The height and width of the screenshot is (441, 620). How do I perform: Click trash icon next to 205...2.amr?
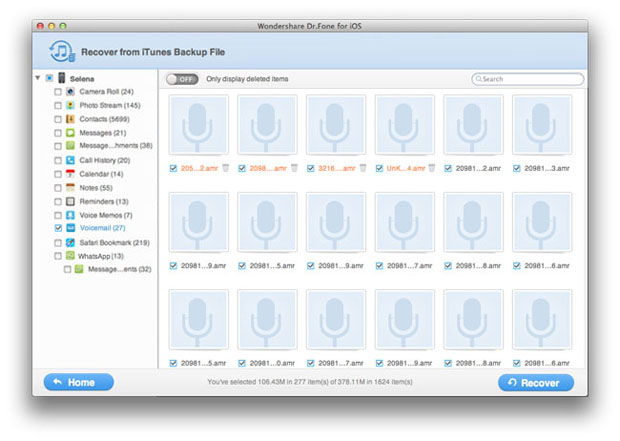click(225, 168)
